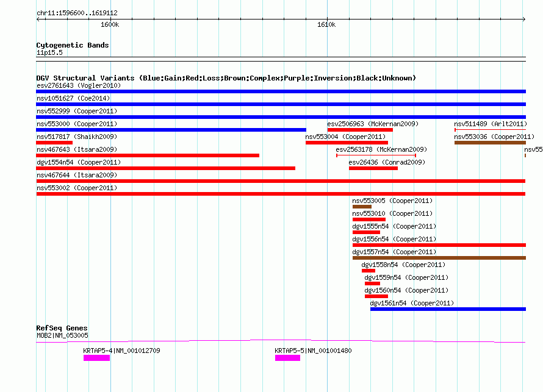Click the nsv511489 (Arlt2011) label
This screenshot has height=392, width=543.
pos(491,124)
